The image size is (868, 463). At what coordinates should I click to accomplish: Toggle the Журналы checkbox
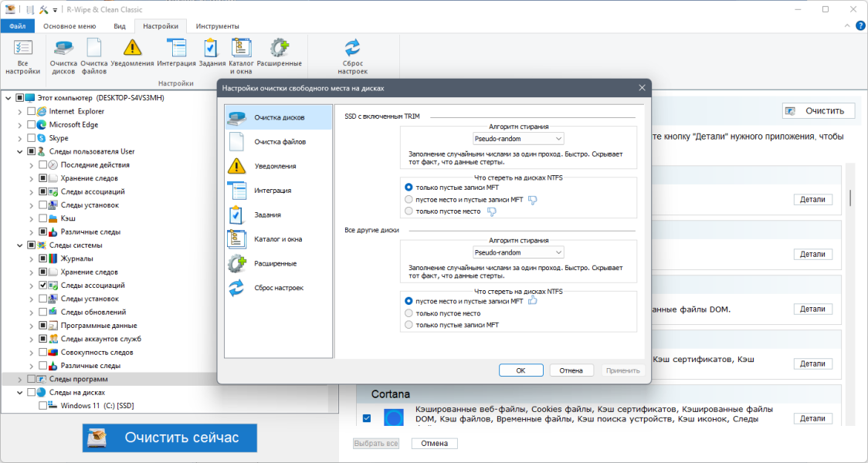[x=42, y=259]
